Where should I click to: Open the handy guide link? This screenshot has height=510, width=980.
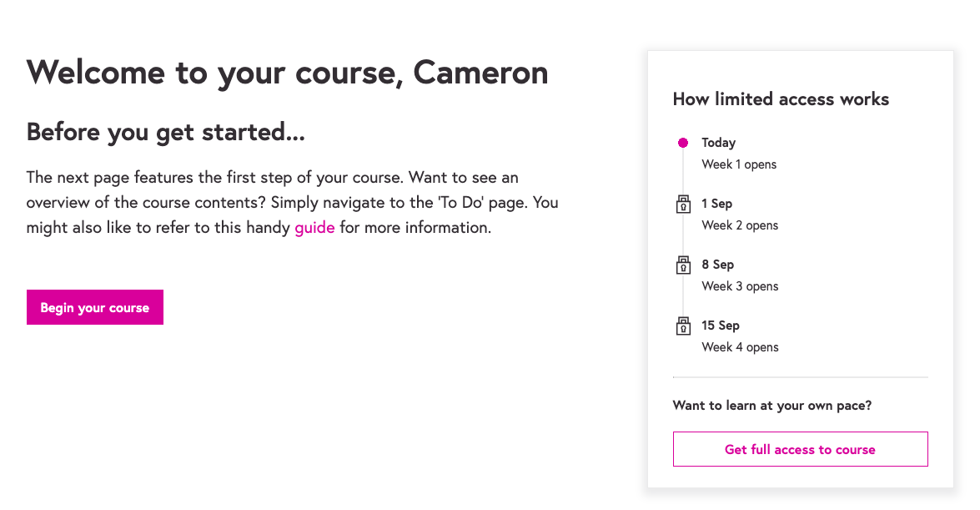[314, 227]
